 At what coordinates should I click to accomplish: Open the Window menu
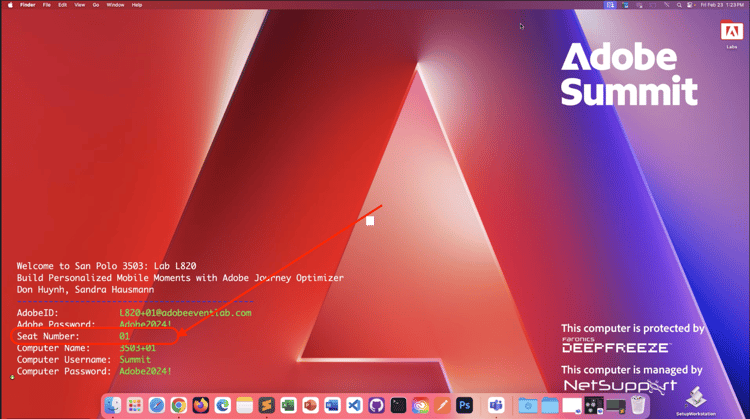click(115, 5)
